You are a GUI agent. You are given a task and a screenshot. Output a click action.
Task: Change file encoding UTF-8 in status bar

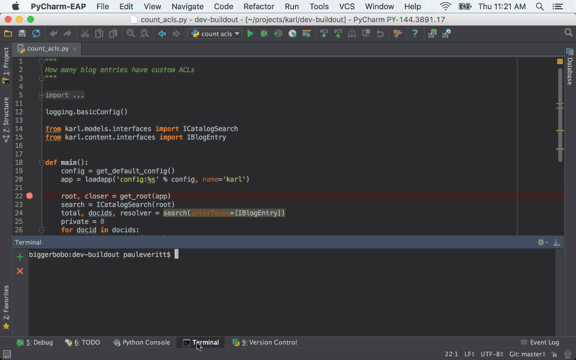pyautogui.click(x=492, y=354)
